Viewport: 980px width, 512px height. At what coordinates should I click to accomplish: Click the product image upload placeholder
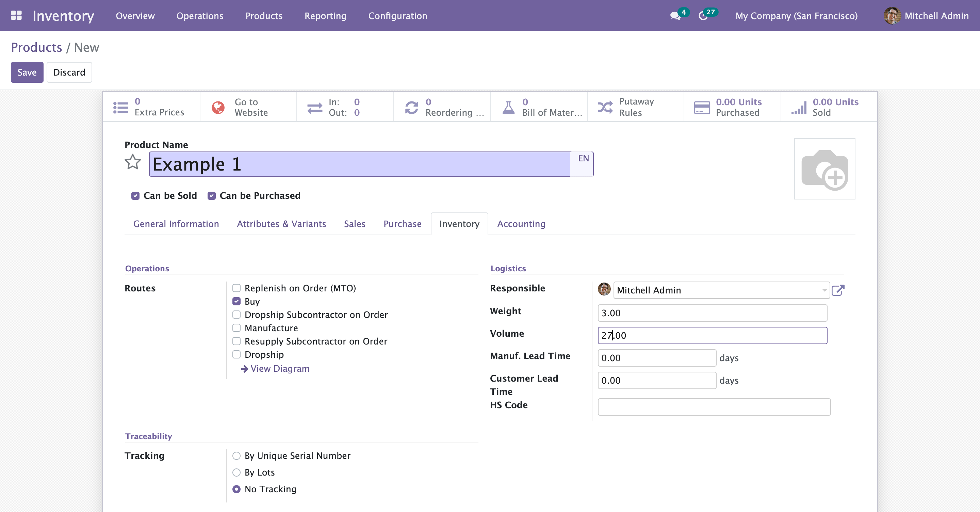[x=824, y=169]
